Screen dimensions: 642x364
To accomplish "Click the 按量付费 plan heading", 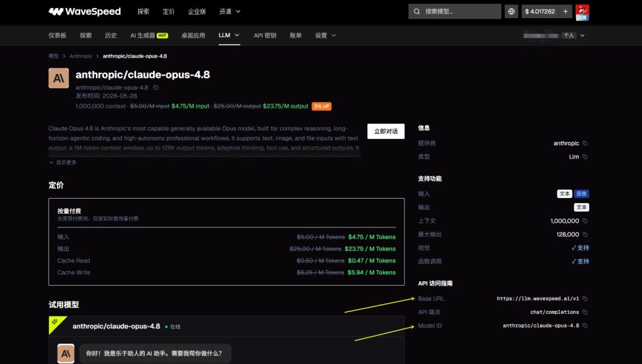I will 69,211.
